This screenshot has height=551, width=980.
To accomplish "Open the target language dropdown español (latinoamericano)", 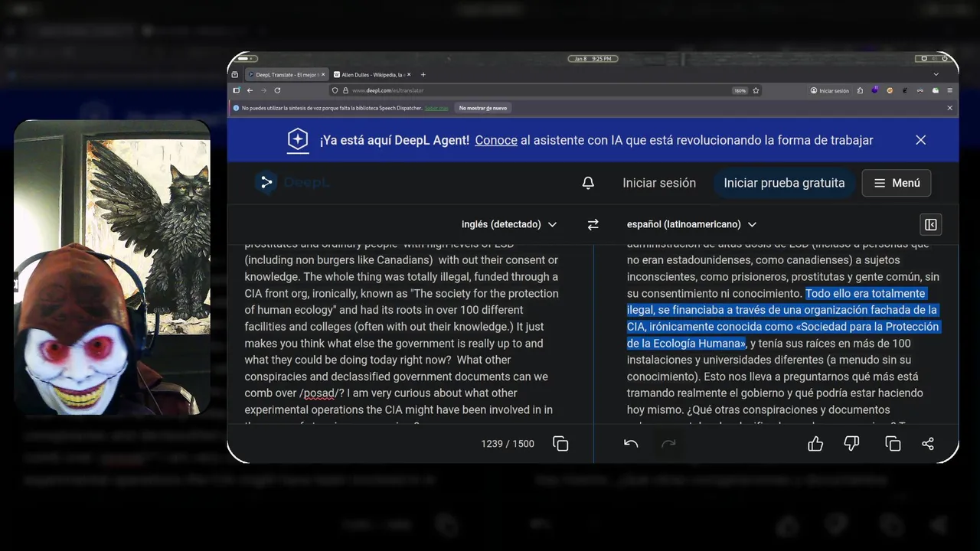I will click(691, 224).
